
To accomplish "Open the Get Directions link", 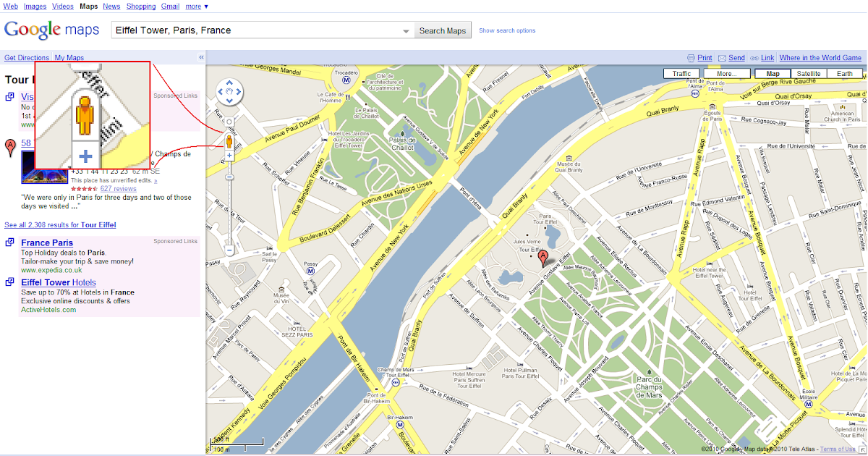I will (27, 58).
